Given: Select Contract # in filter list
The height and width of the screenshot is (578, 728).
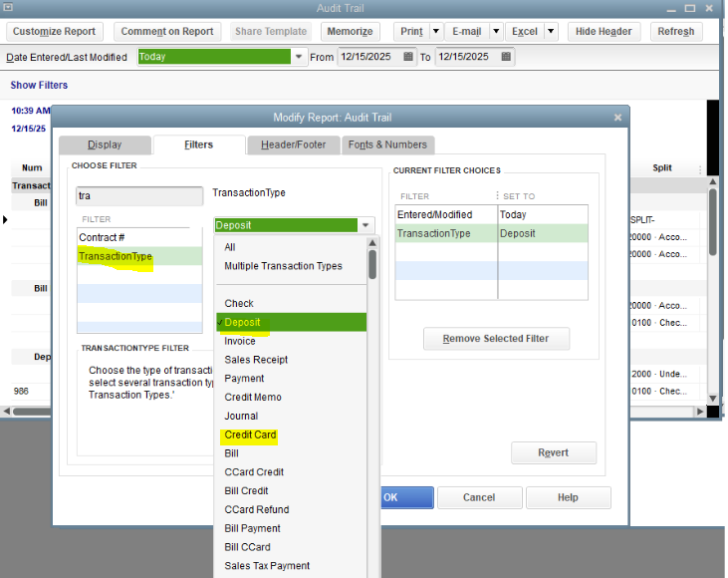Looking at the screenshot, I should (139, 237).
